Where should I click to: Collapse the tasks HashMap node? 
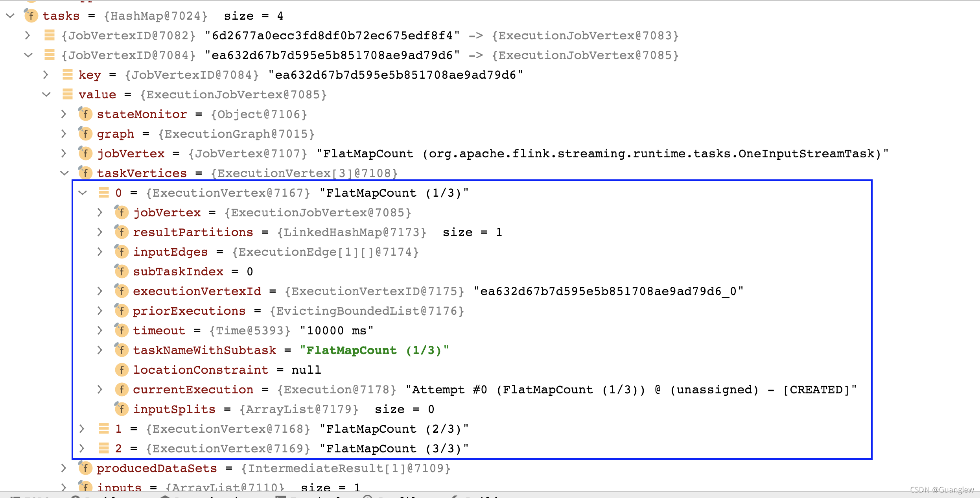point(11,16)
